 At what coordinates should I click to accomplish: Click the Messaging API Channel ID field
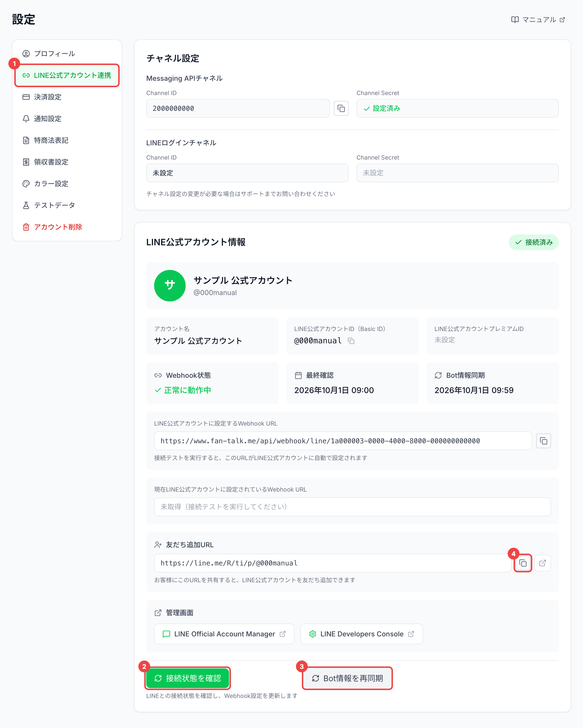[238, 108]
